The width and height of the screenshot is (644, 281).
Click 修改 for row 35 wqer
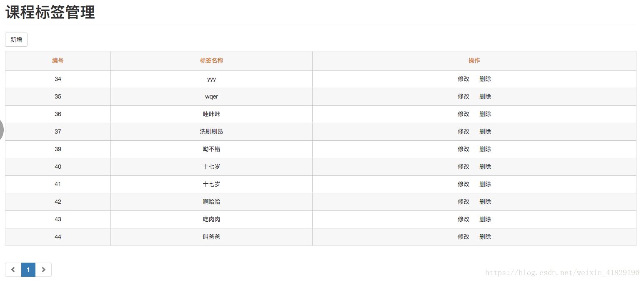[464, 96]
